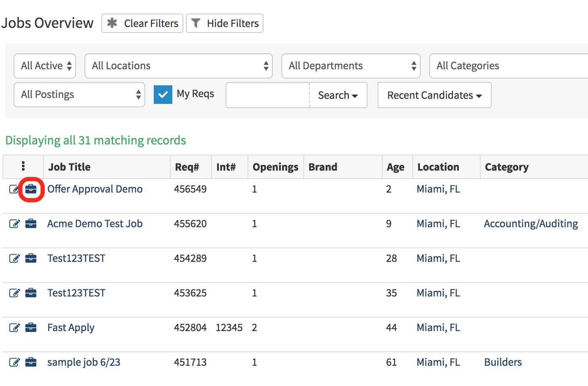Open the briefcase icon for sample job 6/23
The height and width of the screenshot is (386, 588).
click(31, 362)
